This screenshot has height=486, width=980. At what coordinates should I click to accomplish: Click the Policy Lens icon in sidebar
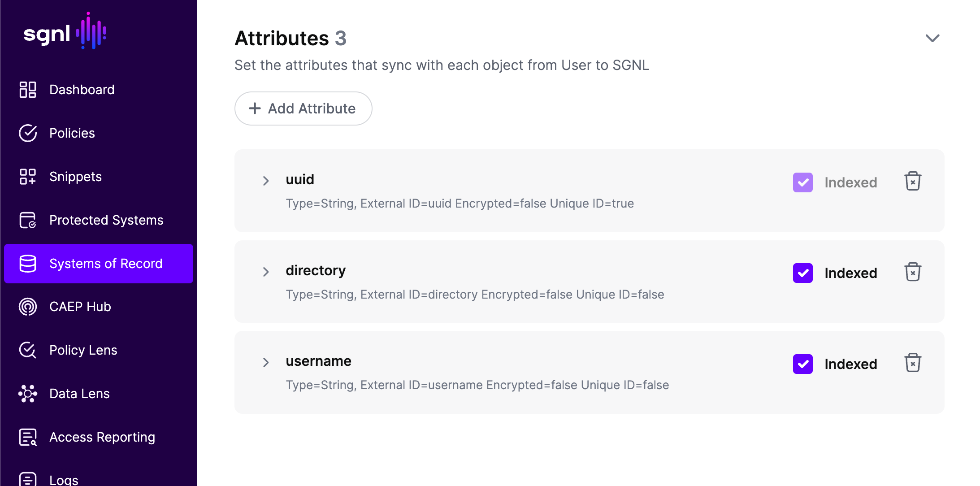coord(27,351)
